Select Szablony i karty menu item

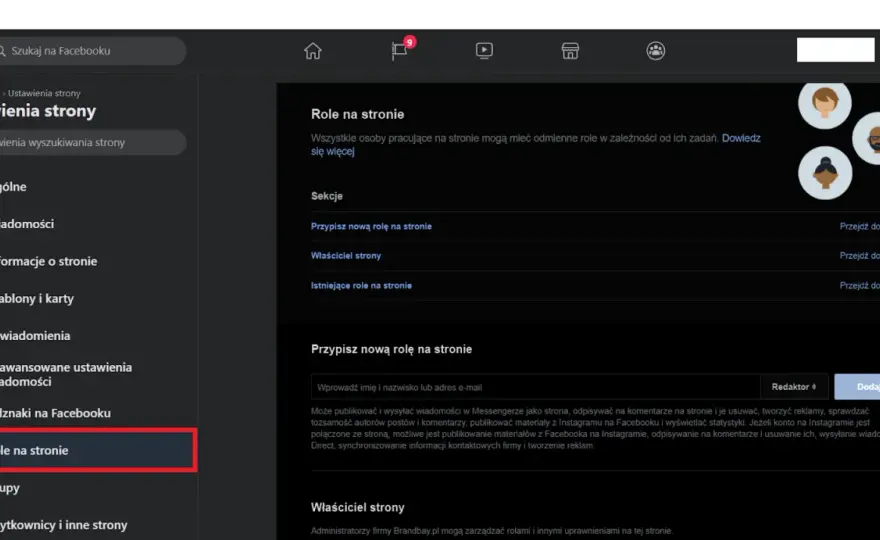click(x=37, y=299)
